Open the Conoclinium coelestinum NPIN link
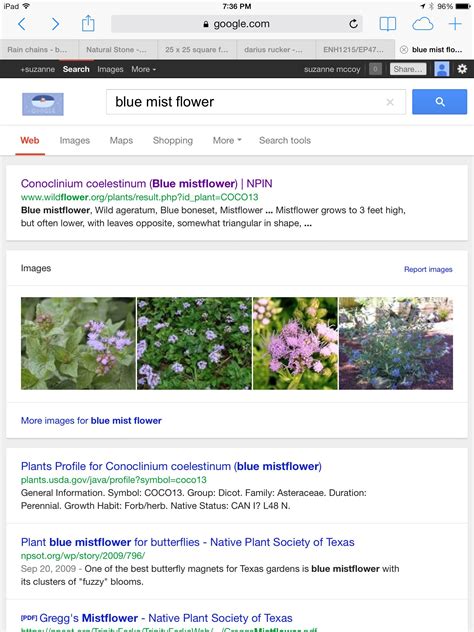The image size is (474, 632). (x=147, y=184)
